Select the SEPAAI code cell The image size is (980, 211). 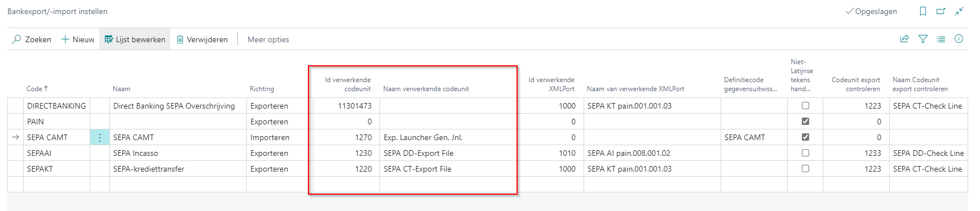point(56,153)
